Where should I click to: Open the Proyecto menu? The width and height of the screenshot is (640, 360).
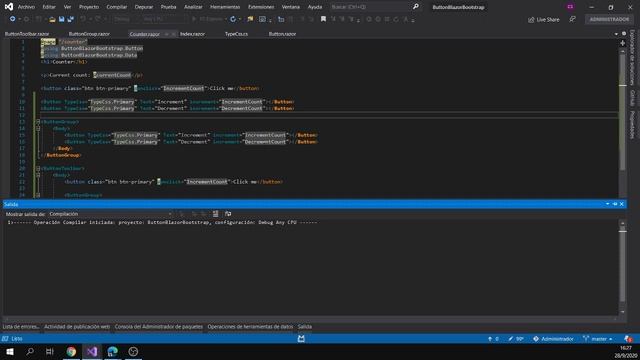pos(89,7)
